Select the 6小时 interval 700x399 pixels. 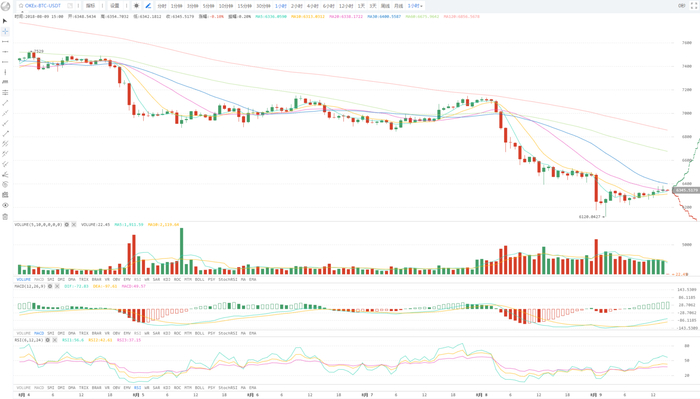coord(329,6)
